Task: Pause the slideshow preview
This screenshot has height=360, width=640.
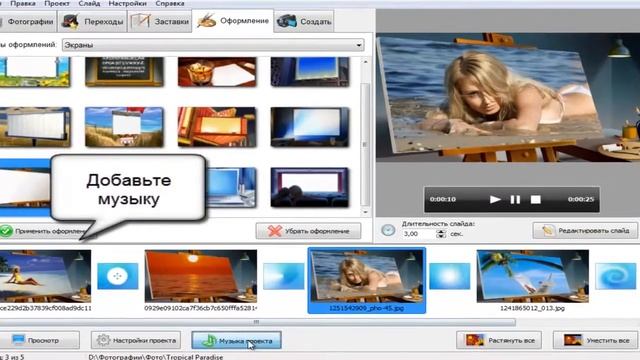Action: pyautogui.click(x=515, y=199)
